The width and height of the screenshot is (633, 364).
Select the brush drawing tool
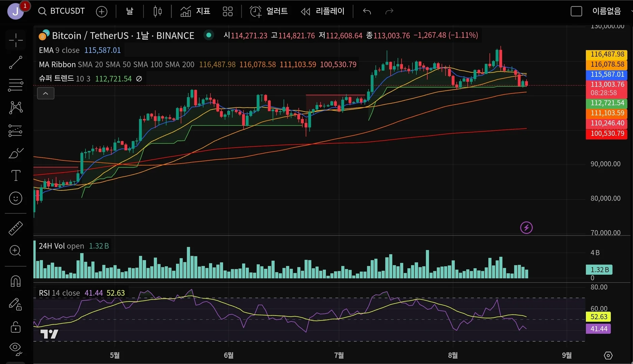tap(16, 153)
